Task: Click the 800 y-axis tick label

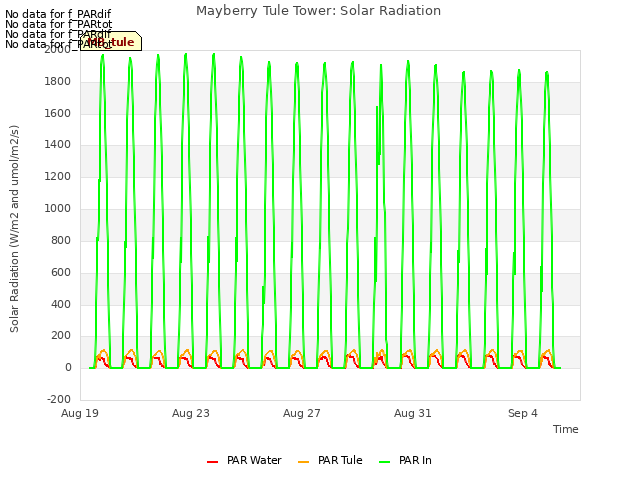Action: click(x=61, y=240)
